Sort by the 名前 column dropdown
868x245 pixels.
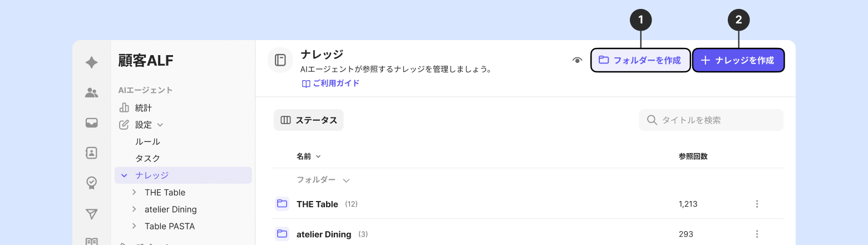[309, 156]
